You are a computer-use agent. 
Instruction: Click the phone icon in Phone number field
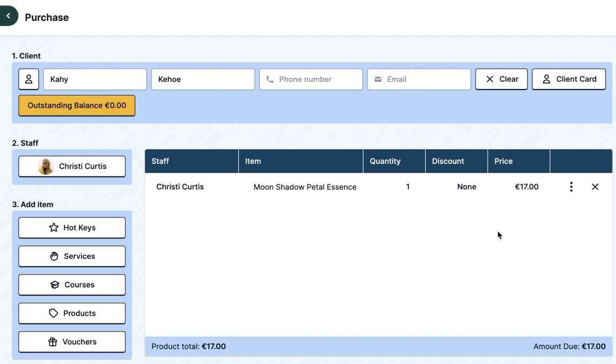(270, 79)
